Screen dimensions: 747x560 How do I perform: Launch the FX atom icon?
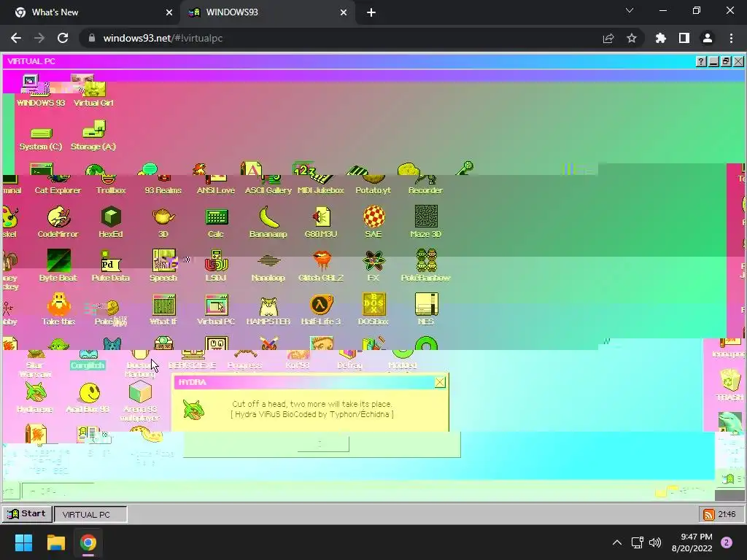pyautogui.click(x=373, y=265)
